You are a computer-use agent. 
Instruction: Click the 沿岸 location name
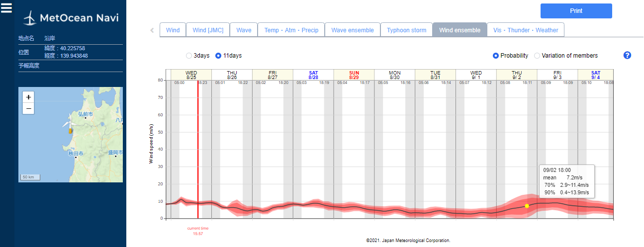[50, 38]
